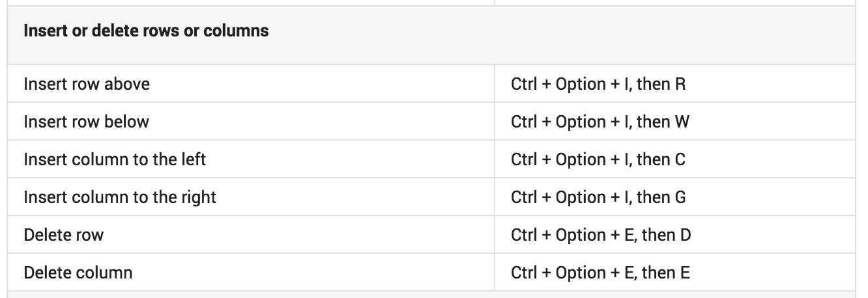Click the blank gray area right of heading
The image size is (868, 298).
coord(560,35)
